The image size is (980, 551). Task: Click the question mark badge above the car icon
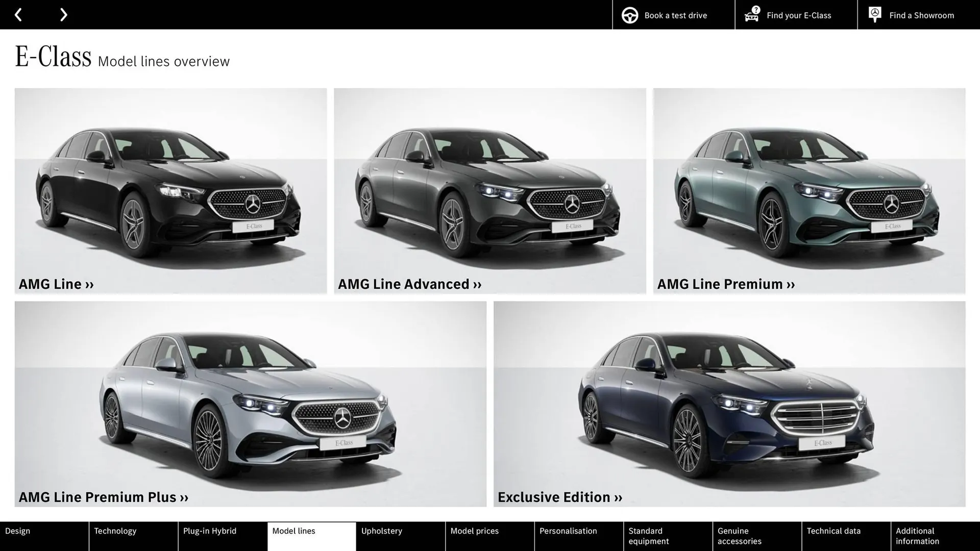755,9
